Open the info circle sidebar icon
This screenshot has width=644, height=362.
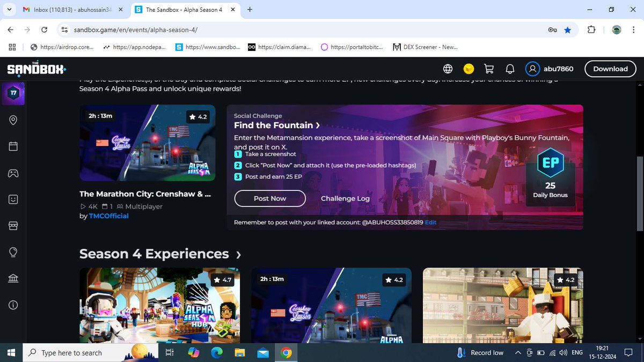(13, 305)
